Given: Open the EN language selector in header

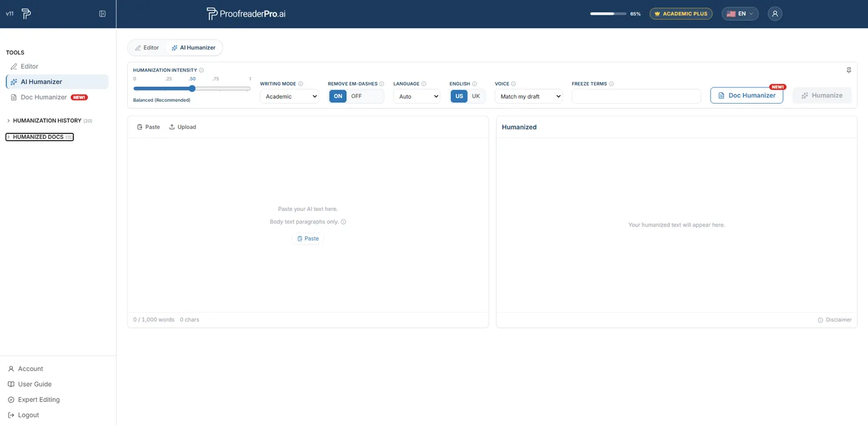Looking at the screenshot, I should coord(740,14).
